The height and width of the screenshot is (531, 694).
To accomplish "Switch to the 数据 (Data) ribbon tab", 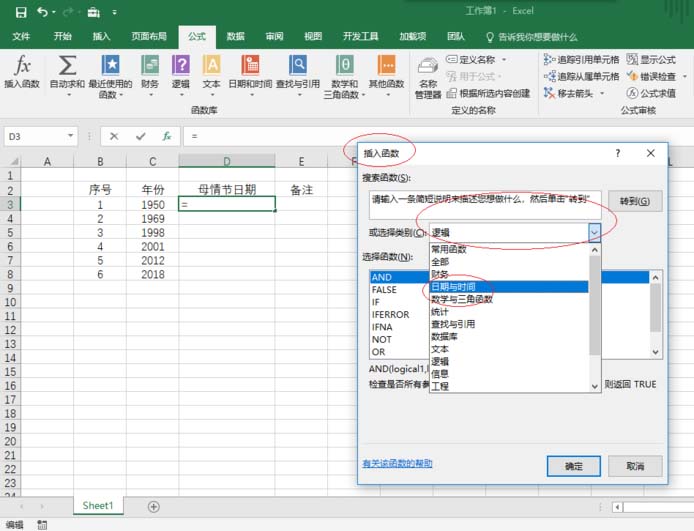I will coord(235,36).
